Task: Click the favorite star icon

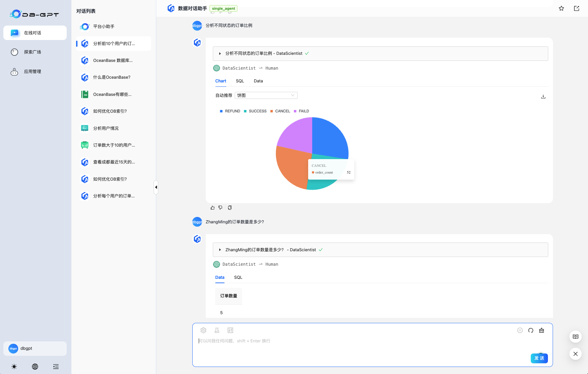Action: [561, 8]
